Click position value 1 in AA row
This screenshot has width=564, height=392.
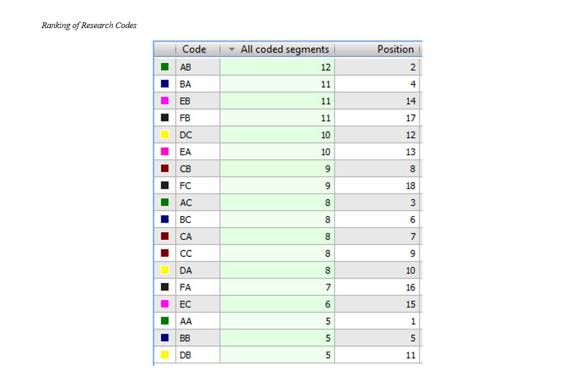(x=413, y=321)
